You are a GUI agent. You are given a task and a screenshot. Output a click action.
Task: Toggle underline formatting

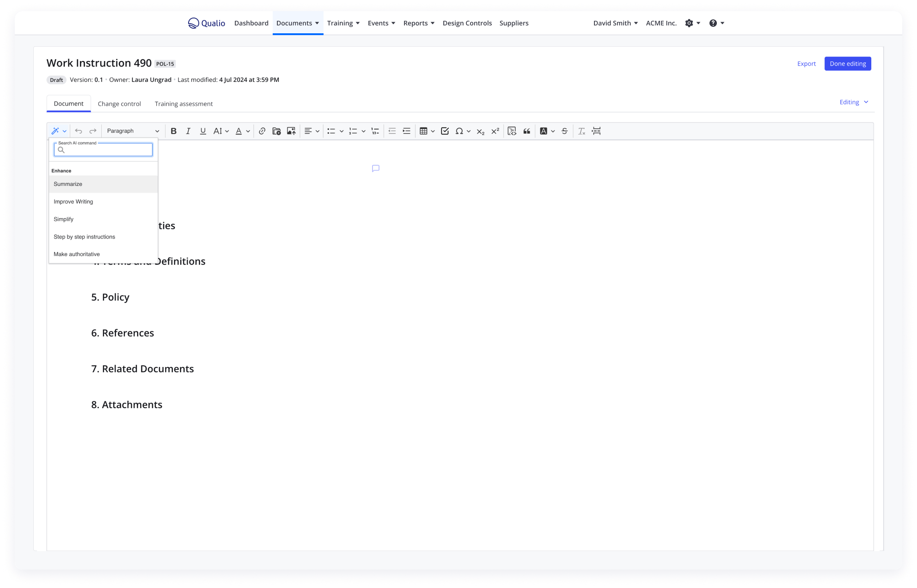point(203,131)
